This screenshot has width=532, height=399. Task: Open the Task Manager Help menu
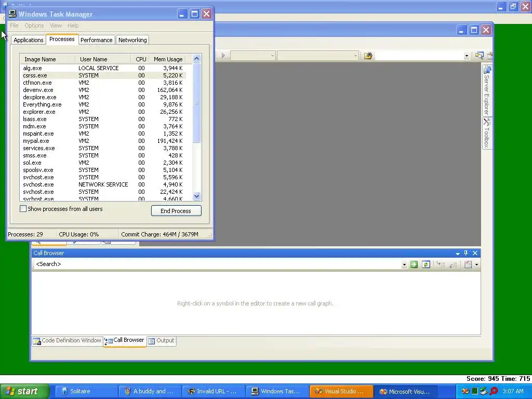[x=73, y=25]
